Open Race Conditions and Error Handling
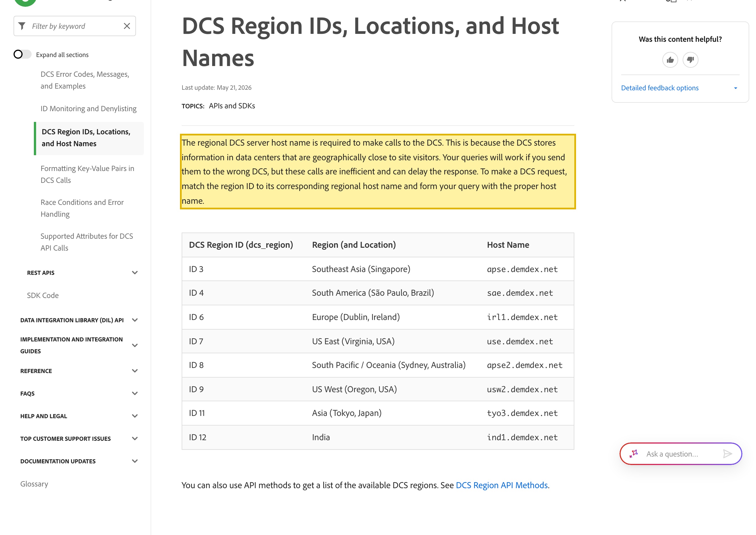The width and height of the screenshot is (756, 535). pyautogui.click(x=82, y=208)
